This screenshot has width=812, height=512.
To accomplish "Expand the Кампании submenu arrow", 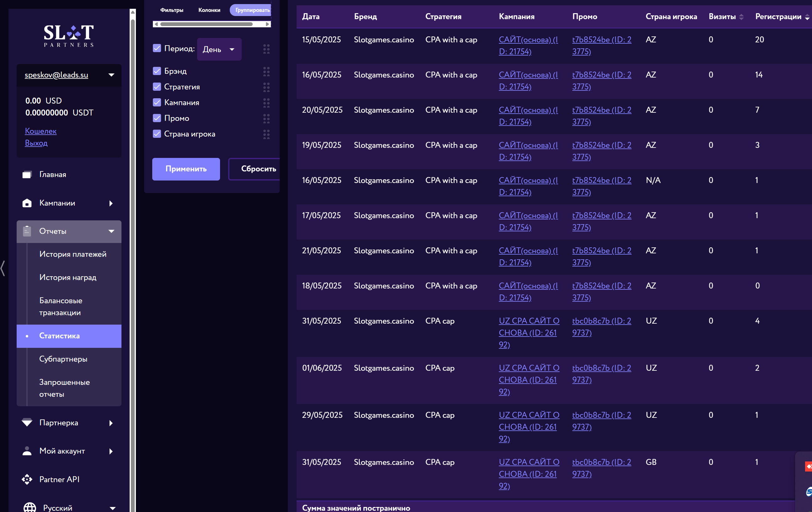I will (x=111, y=203).
